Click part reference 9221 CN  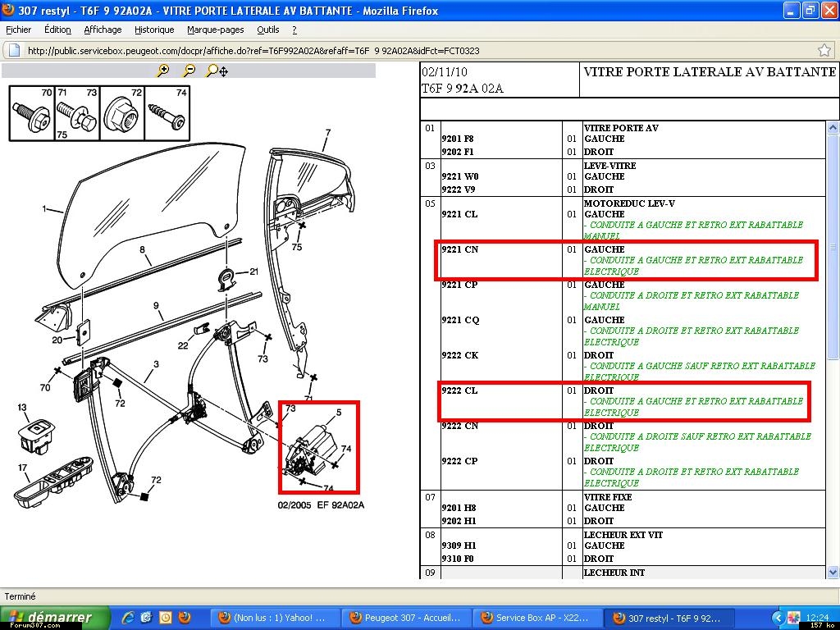click(459, 249)
